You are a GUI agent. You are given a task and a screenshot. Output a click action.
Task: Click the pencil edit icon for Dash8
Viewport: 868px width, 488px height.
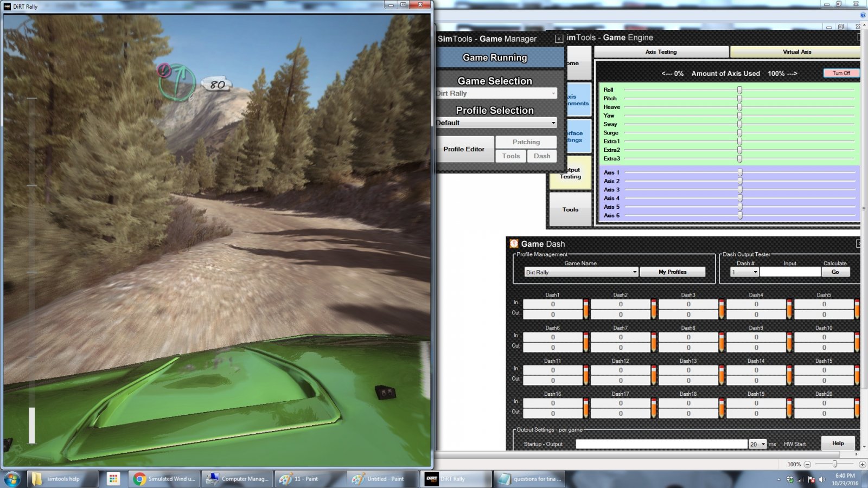pyautogui.click(x=722, y=342)
